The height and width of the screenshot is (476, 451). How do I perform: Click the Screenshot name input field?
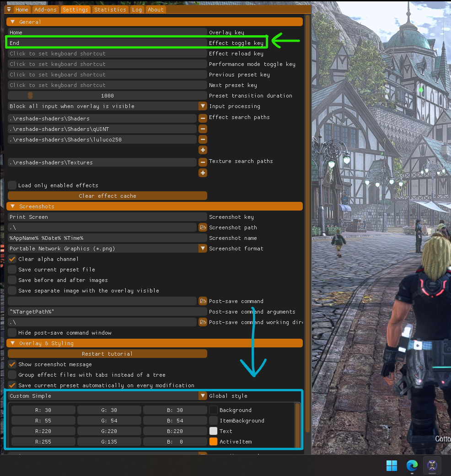[107, 238]
